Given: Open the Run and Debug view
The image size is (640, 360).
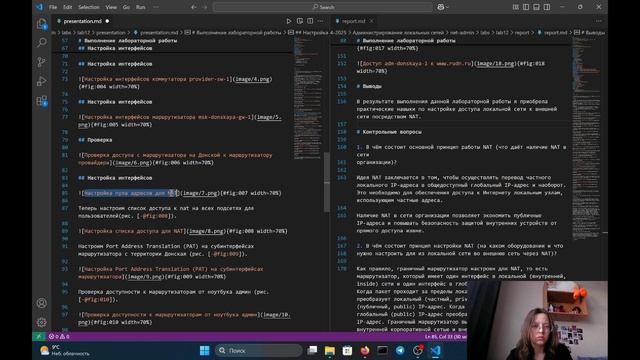Looking at the screenshot, I should tap(42, 81).
